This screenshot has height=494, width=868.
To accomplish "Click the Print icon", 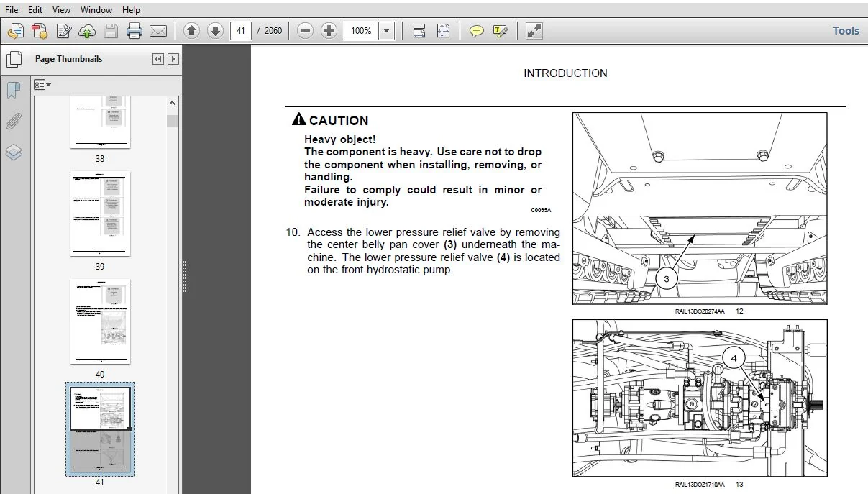I will [x=134, y=31].
